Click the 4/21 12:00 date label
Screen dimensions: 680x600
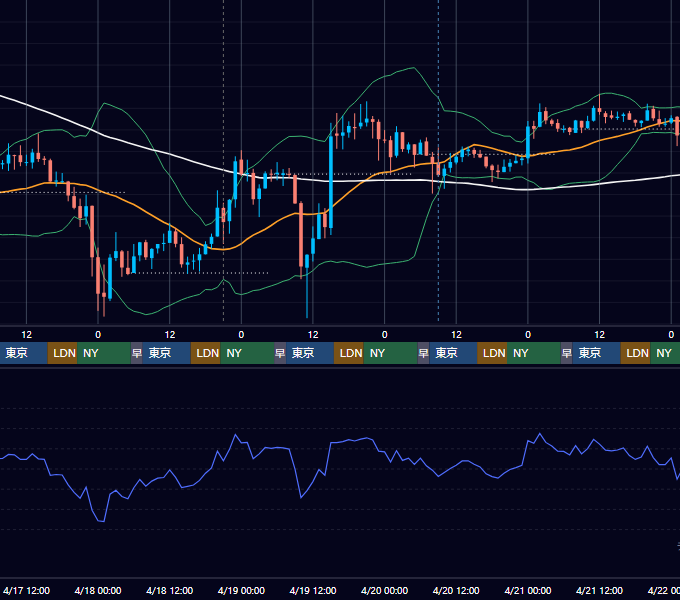[599, 590]
